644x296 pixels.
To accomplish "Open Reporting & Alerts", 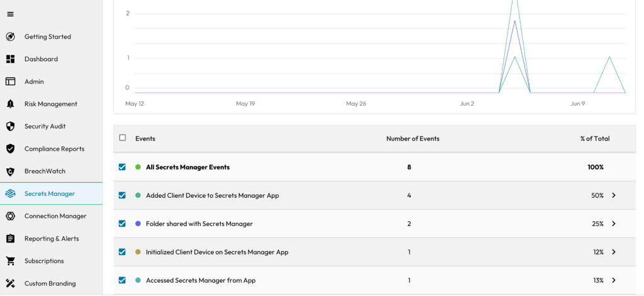I will [52, 239].
